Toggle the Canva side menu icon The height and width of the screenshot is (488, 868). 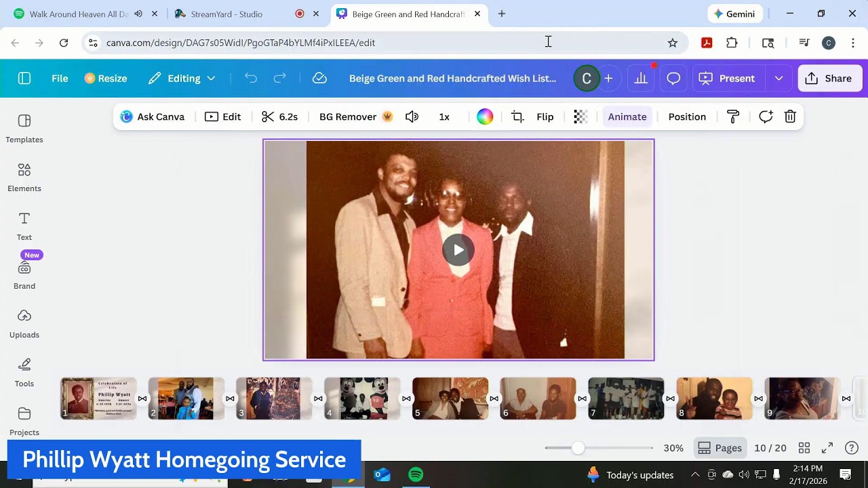point(24,79)
